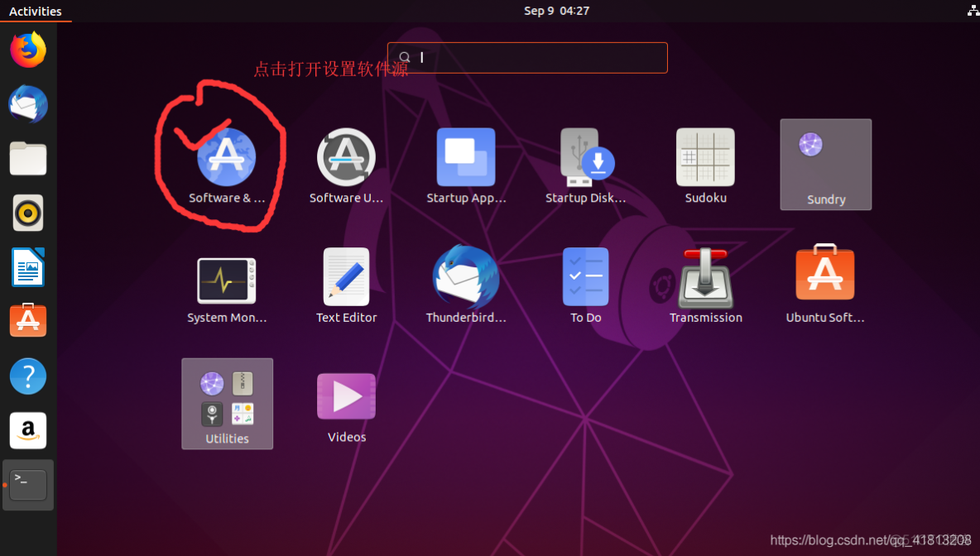Launch Software Updater
This screenshot has width=980, height=556.
coord(346,157)
